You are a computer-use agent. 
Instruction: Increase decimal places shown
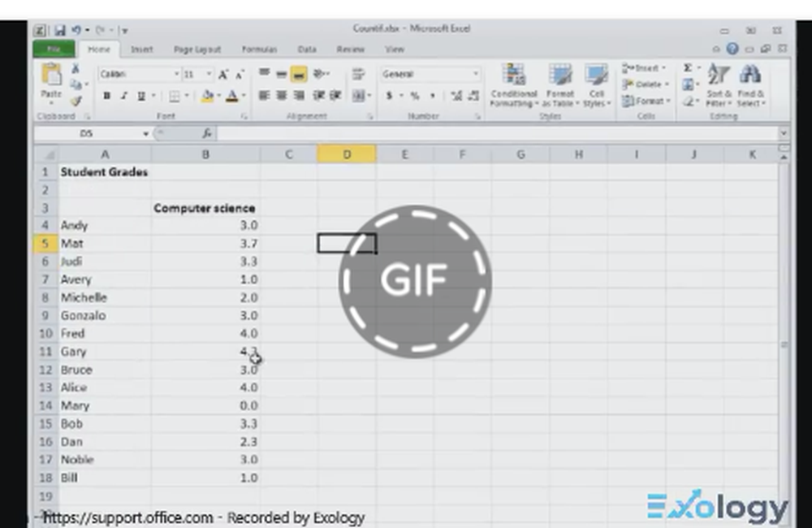pyautogui.click(x=456, y=96)
